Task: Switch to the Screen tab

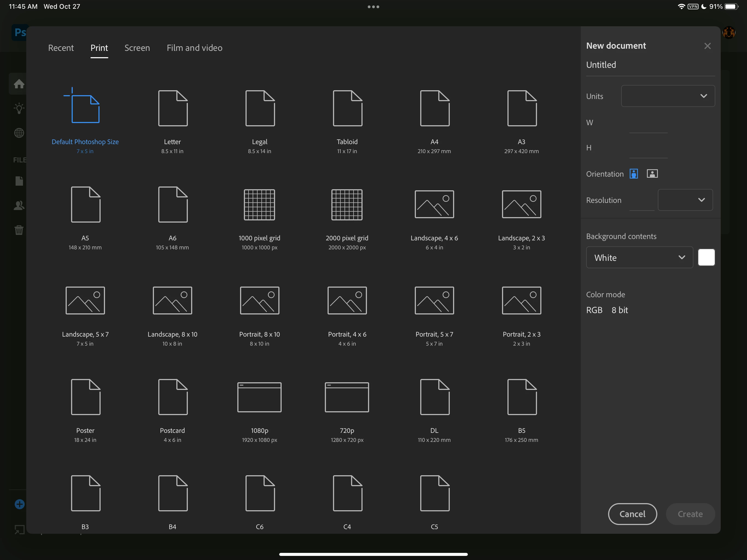Action: point(137,48)
